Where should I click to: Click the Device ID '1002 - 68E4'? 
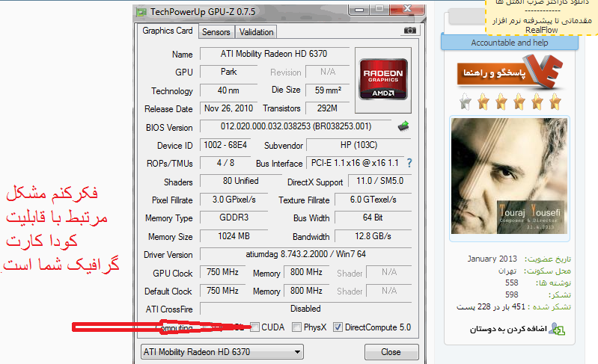225,145
